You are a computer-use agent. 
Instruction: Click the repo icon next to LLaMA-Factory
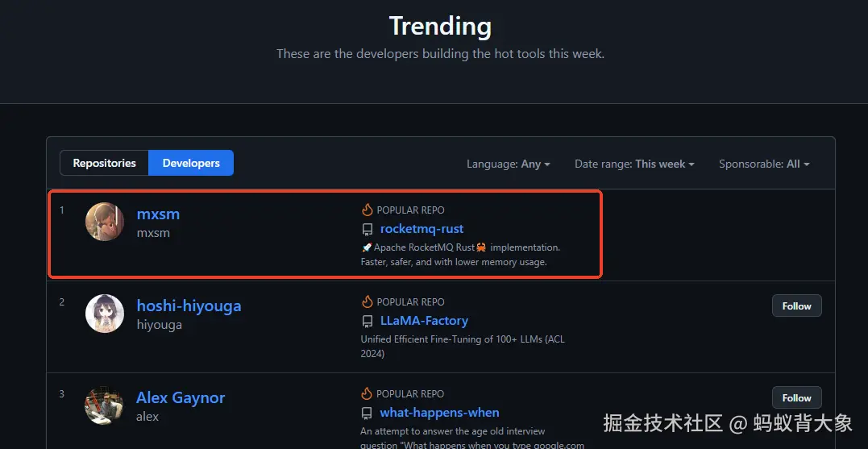pyautogui.click(x=368, y=321)
